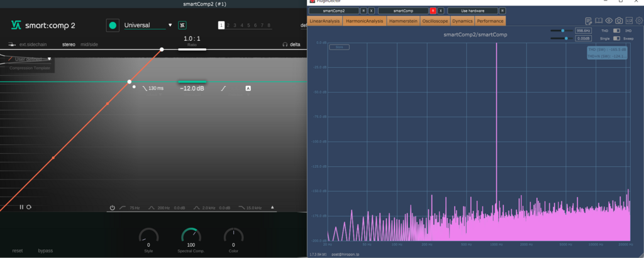Image resolution: width=644 pixels, height=258 pixels.
Task: Click the 0.00dB level field
Action: [583, 38]
